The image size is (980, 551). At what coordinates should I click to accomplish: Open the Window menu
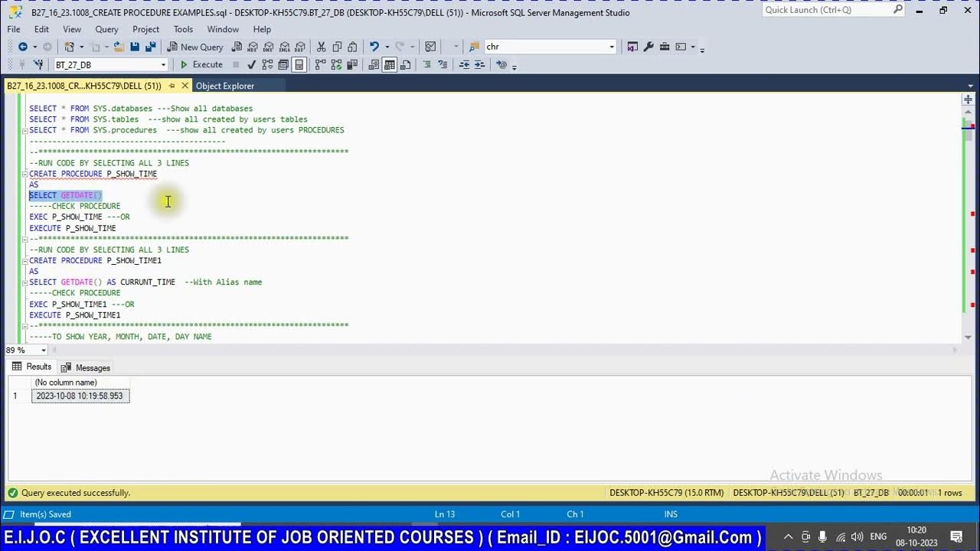(x=223, y=29)
